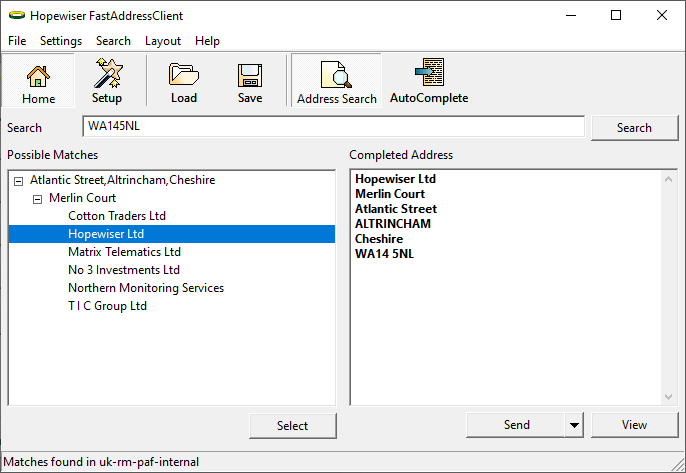Collapse the Merlin Court tree node
The height and width of the screenshot is (473, 686).
pos(38,199)
